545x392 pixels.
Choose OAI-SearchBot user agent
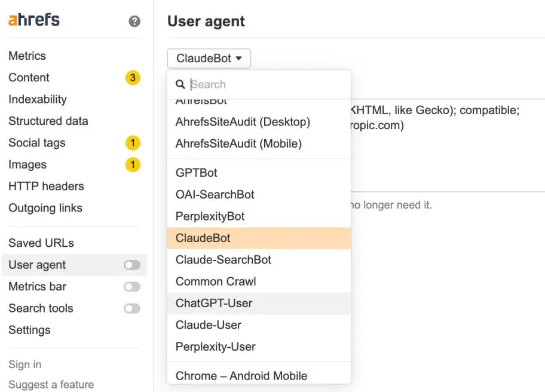point(259,195)
